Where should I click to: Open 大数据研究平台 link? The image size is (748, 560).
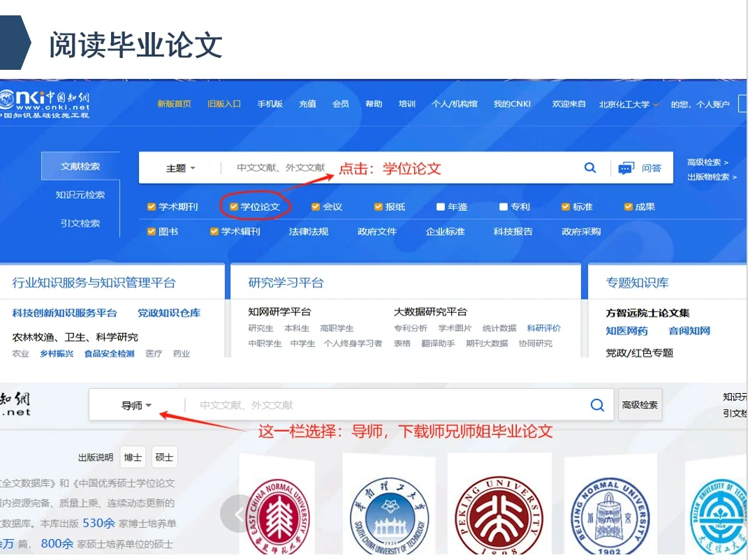coord(430,312)
